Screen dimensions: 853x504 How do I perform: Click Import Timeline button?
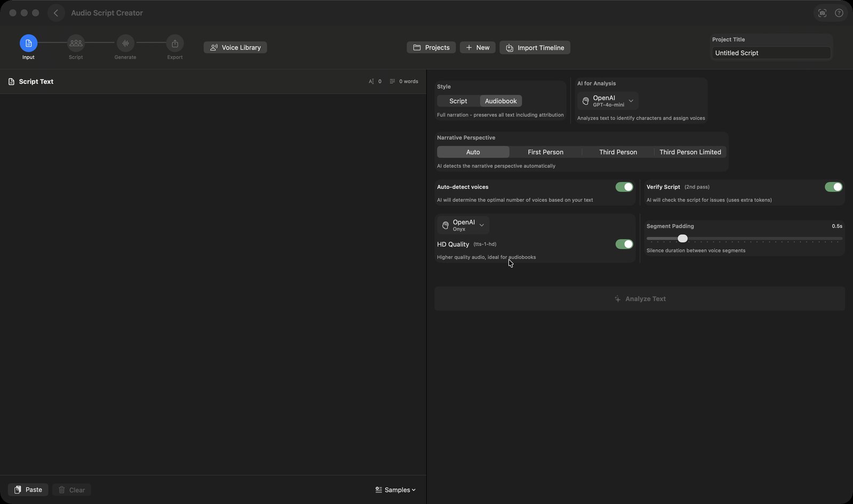(x=535, y=47)
